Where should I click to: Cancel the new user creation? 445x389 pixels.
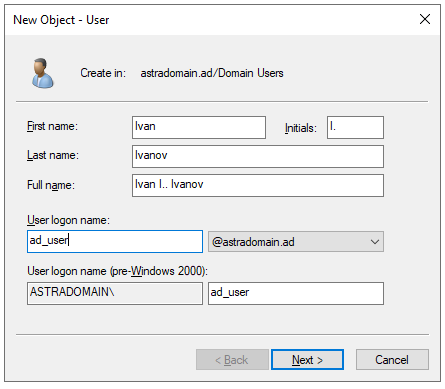[392, 360]
